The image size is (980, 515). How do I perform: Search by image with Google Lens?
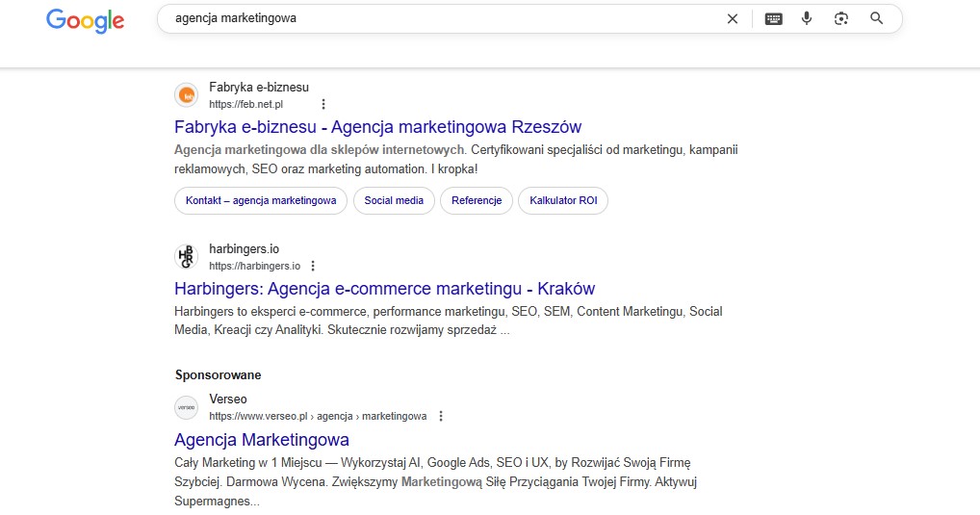[841, 18]
